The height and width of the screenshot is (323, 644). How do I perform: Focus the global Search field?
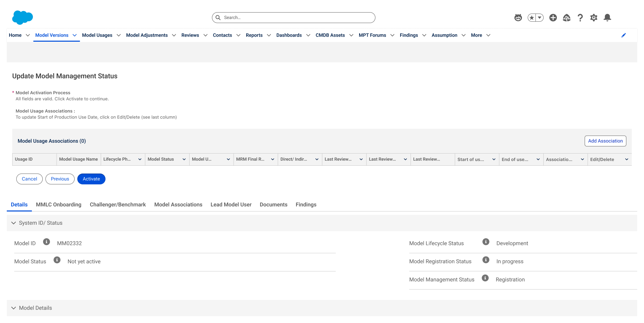(294, 18)
